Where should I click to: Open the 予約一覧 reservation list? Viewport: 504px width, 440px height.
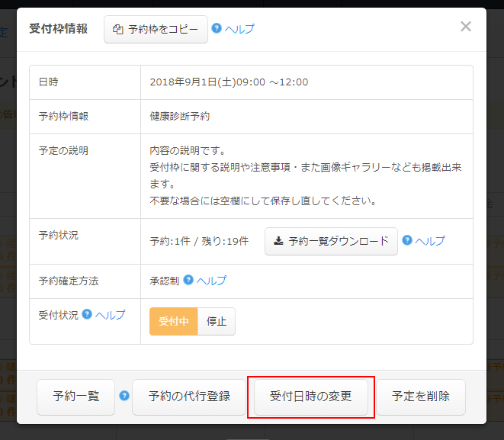click(x=75, y=397)
